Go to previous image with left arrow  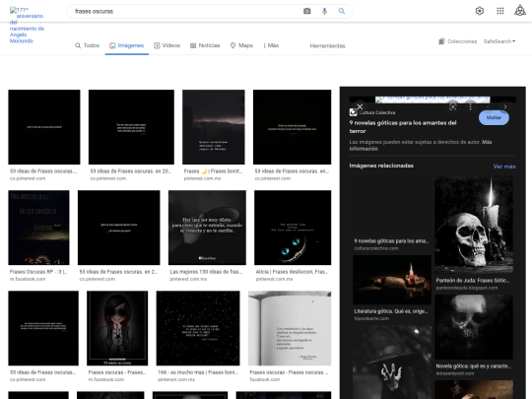pos(488,106)
